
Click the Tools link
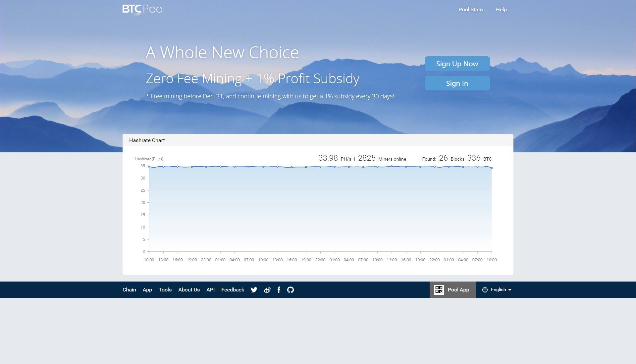165,289
